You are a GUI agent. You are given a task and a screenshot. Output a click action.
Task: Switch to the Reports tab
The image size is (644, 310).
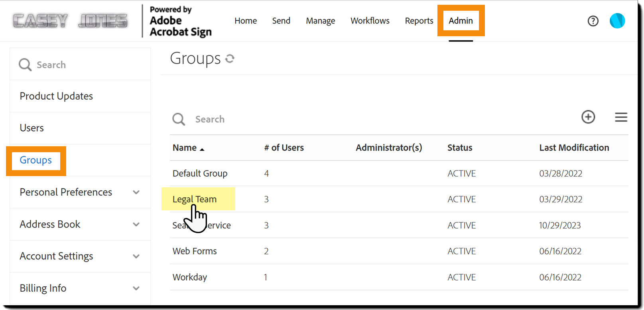point(419,21)
